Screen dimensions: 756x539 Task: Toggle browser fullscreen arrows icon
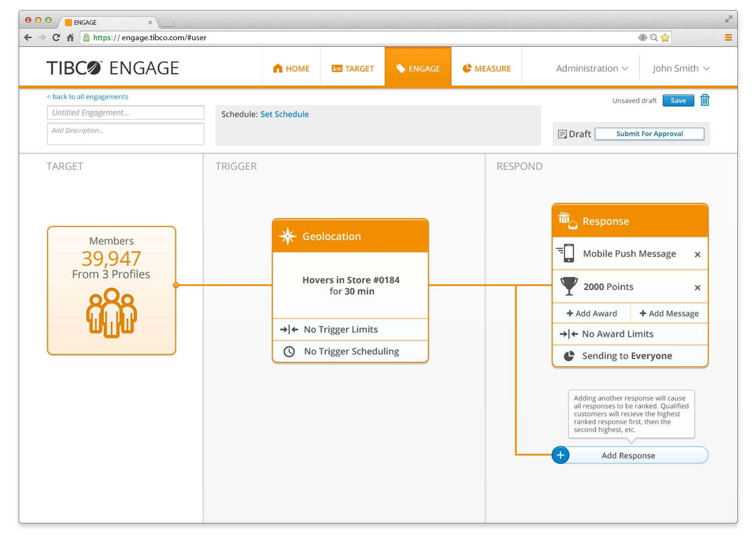(728, 19)
